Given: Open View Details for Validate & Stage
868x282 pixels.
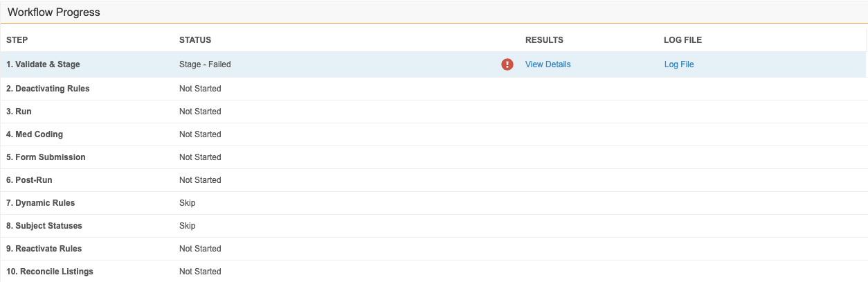Looking at the screenshot, I should tap(548, 64).
